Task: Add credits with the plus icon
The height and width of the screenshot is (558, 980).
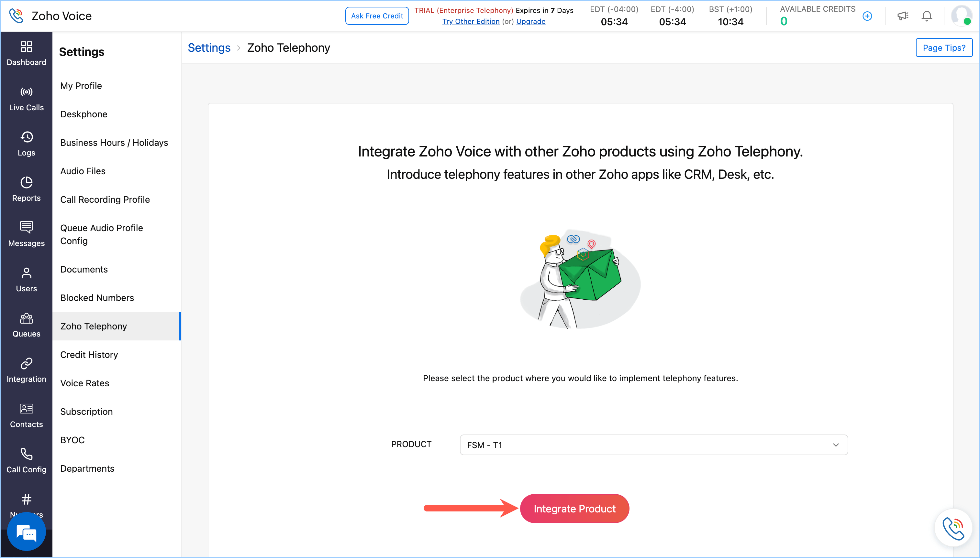Action: coord(867,16)
